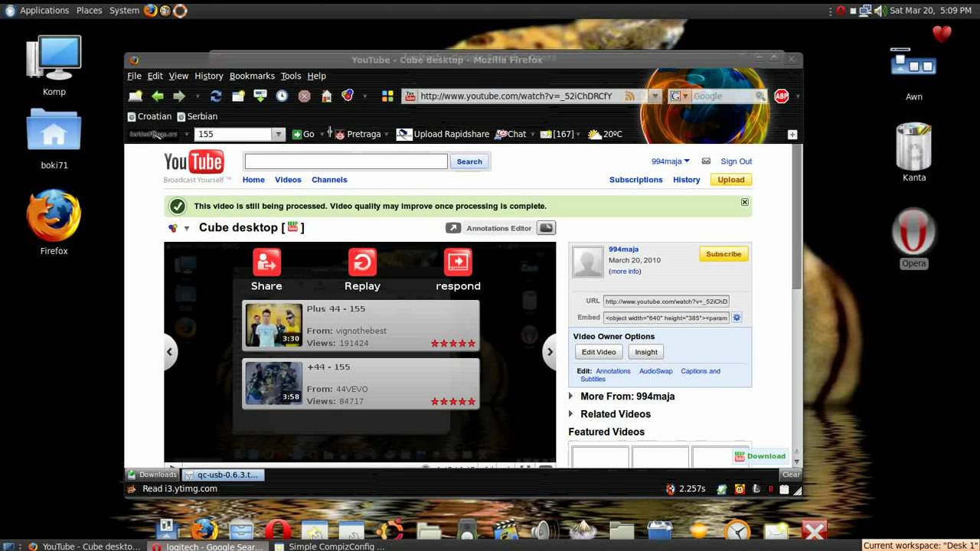Go to Home page via house icon
Image resolution: width=980 pixels, height=551 pixels.
[326, 96]
